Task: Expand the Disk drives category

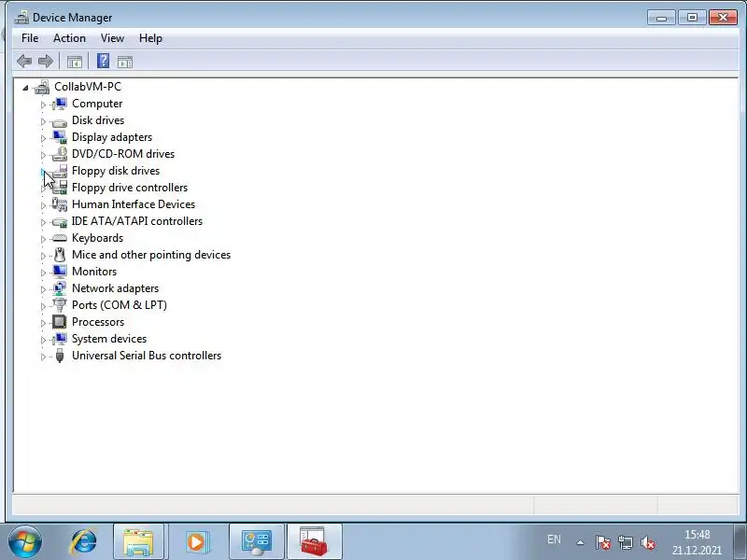Action: click(43, 121)
